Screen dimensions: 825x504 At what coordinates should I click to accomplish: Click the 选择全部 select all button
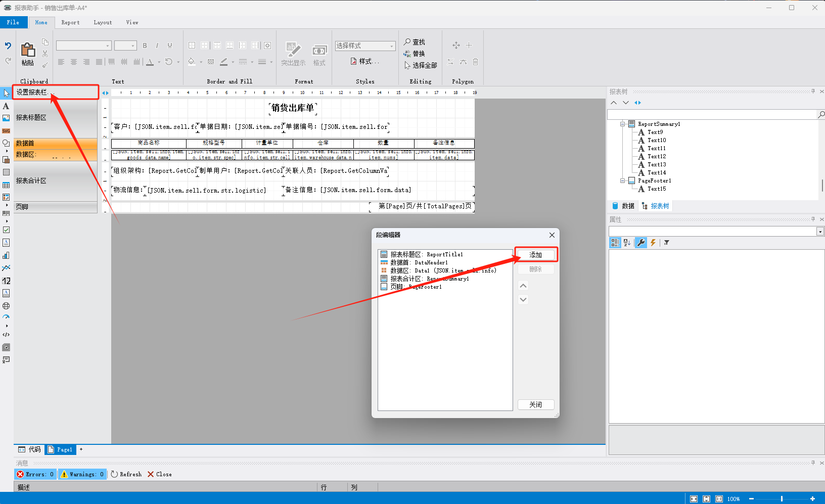pyautogui.click(x=421, y=65)
